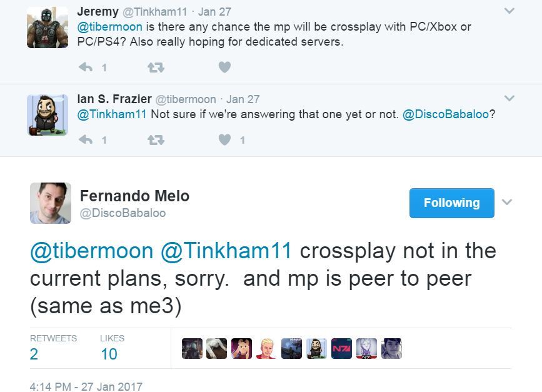
Task: Click the N7 red logo liker avatar
Action: (x=341, y=349)
